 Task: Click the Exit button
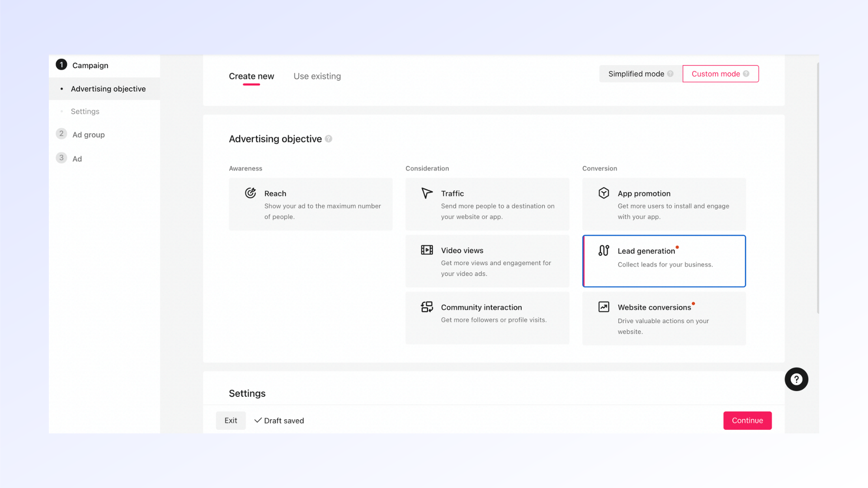pos(231,420)
